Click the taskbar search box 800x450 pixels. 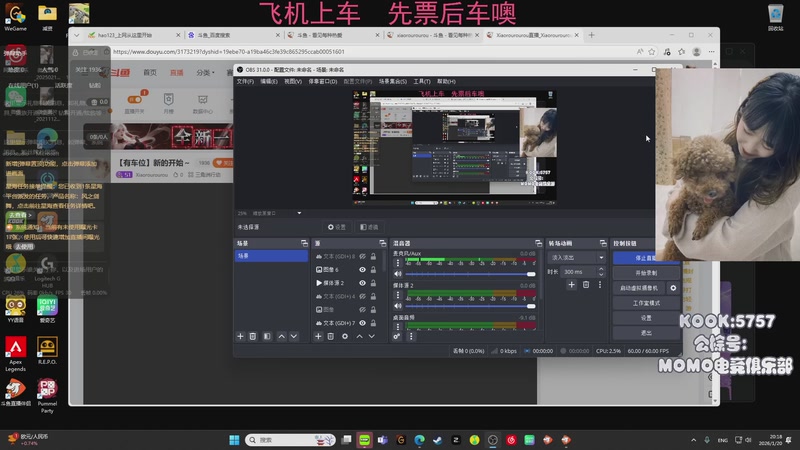click(x=290, y=440)
